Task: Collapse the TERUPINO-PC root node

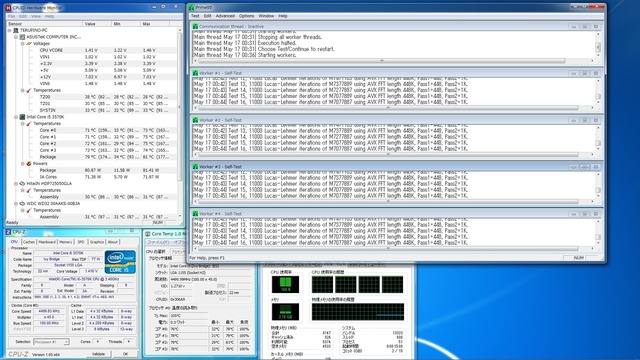Action: click(9, 30)
